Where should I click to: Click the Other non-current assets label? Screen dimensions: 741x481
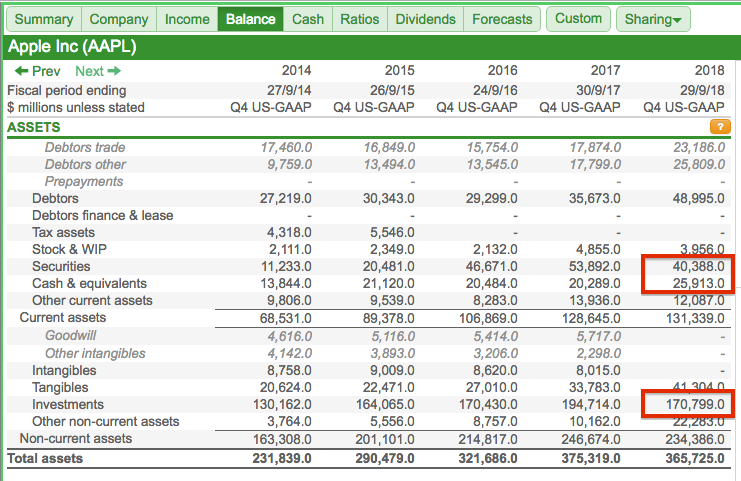tap(105, 421)
